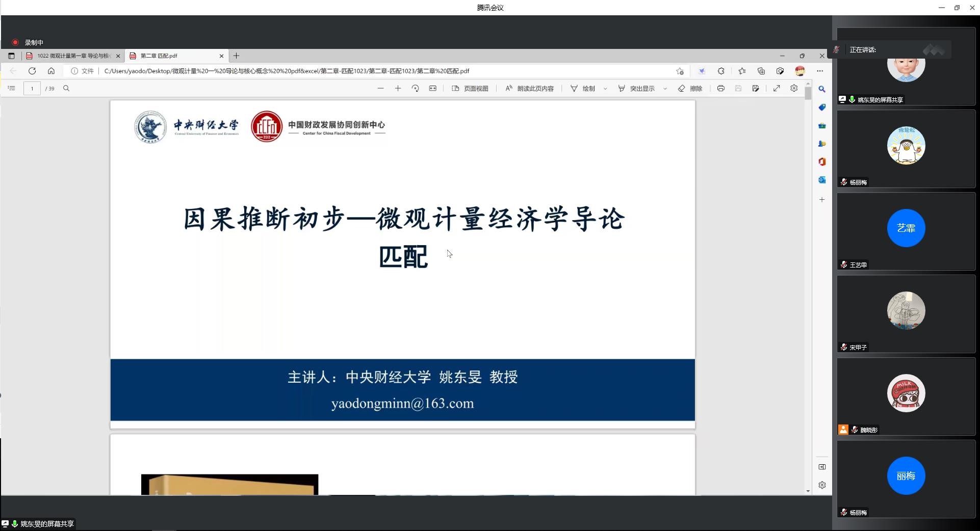980x531 pixels.
Task: Click the browser refresh button
Action: pos(32,71)
